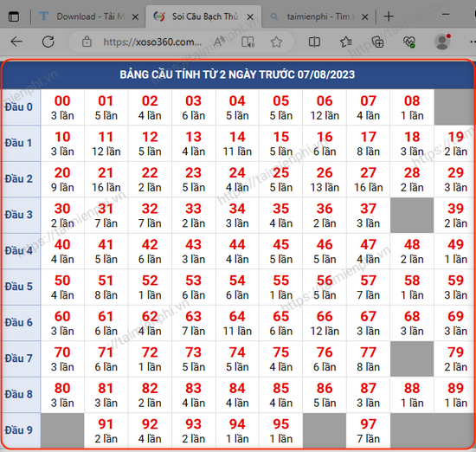Open immersive reader book icon
476x452 pixels.
248,42
